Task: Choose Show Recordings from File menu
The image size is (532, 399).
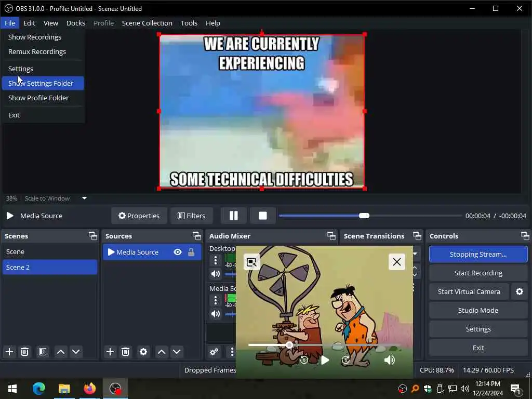Action: pos(43,37)
